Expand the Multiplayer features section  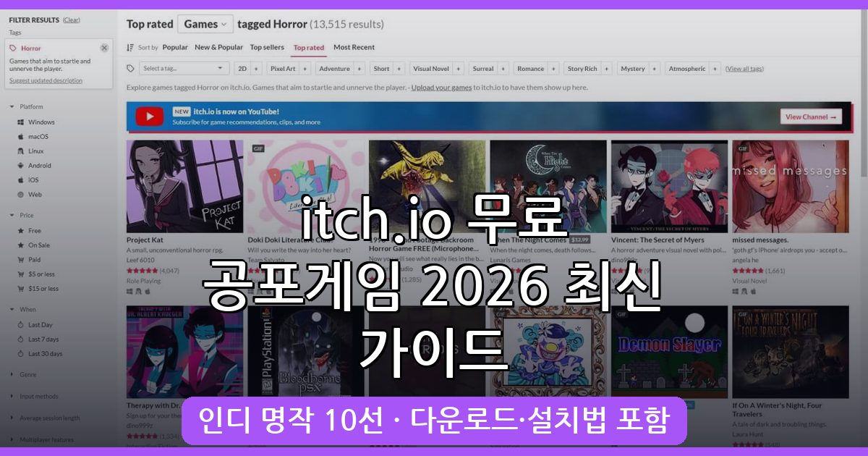12,439
